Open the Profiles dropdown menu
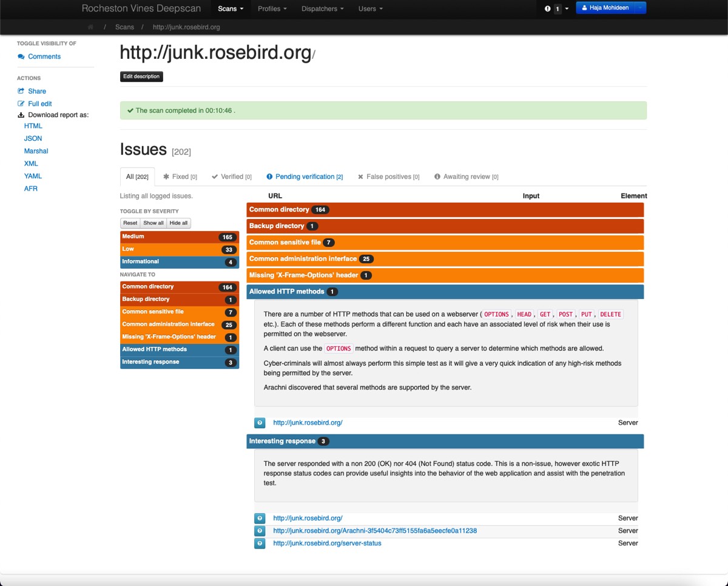 [x=272, y=9]
